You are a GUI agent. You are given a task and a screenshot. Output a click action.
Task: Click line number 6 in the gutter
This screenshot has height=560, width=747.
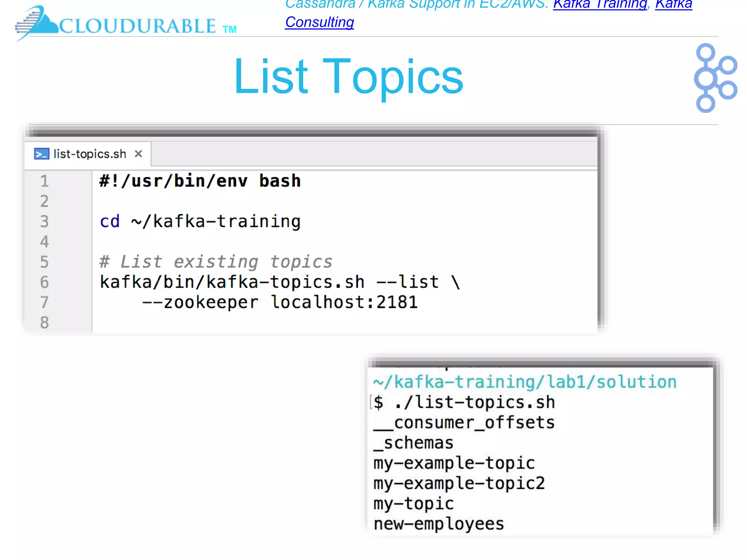[44, 282]
